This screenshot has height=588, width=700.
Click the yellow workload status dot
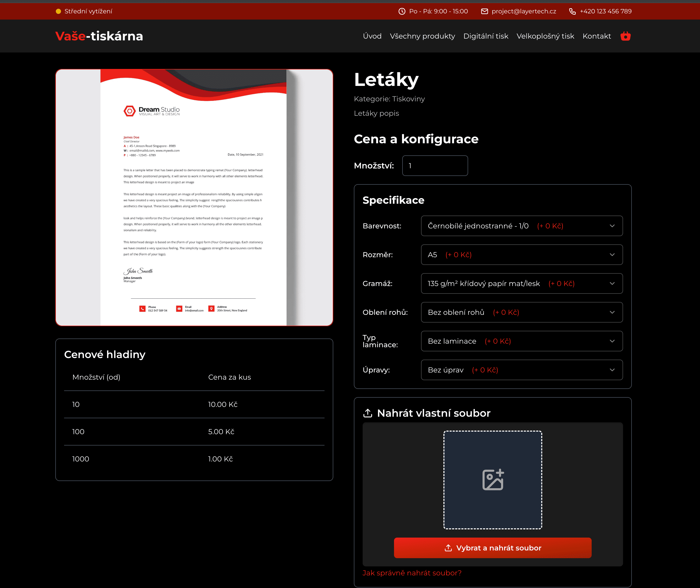(x=58, y=11)
